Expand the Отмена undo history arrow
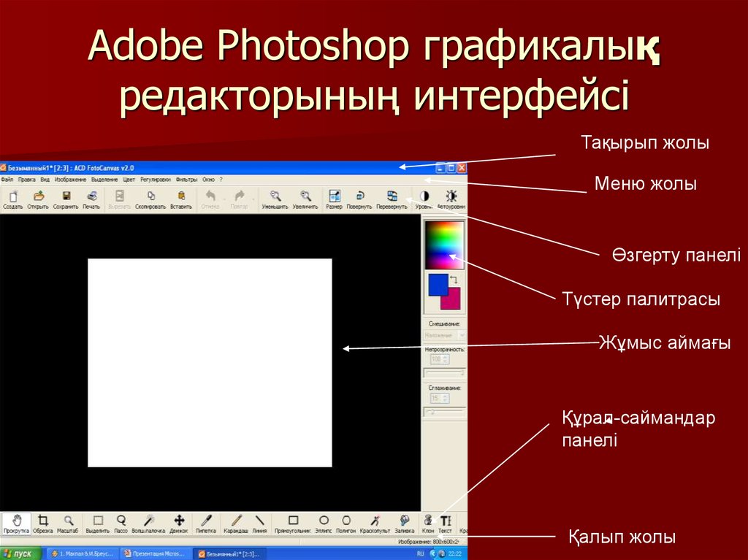748x560 pixels. click(224, 199)
